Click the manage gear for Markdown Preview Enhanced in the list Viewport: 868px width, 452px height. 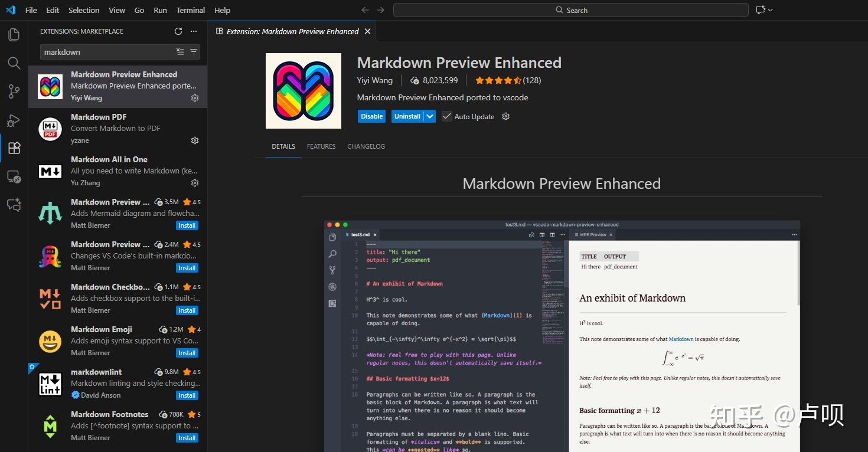click(x=195, y=98)
